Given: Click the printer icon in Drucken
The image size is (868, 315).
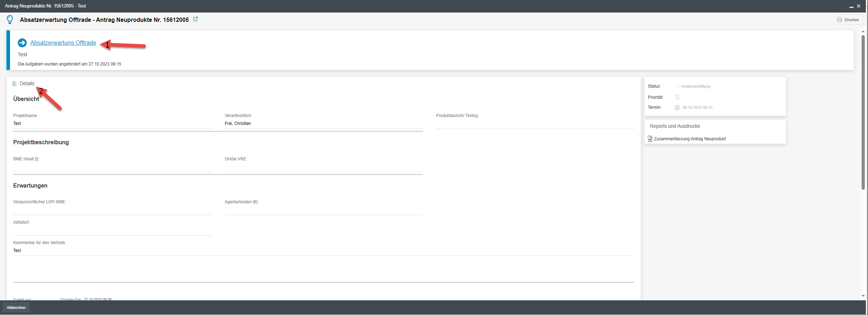Looking at the screenshot, I should [839, 20].
